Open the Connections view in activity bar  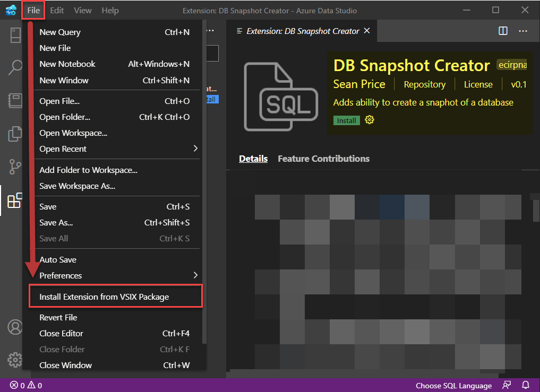(15, 35)
